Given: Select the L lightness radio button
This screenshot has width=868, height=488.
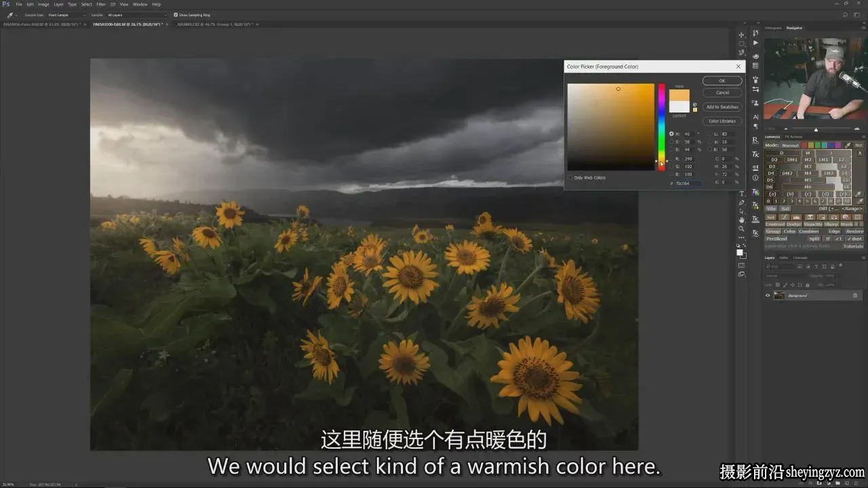Looking at the screenshot, I should [711, 134].
